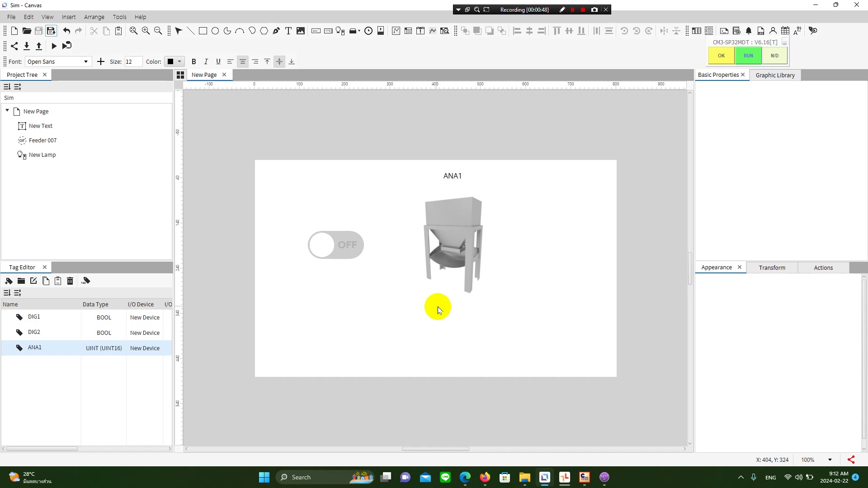Click the yellow OK status button
The height and width of the screenshot is (488, 868).
[721, 56]
